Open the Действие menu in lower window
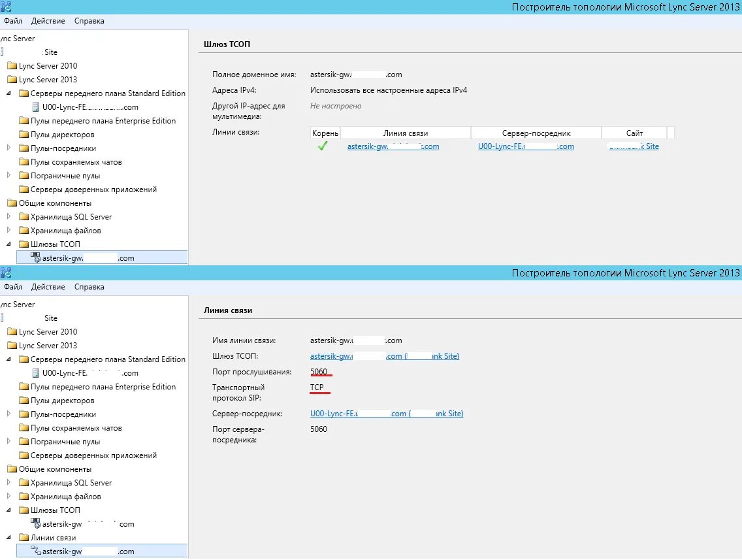The height and width of the screenshot is (560, 742). (x=48, y=287)
